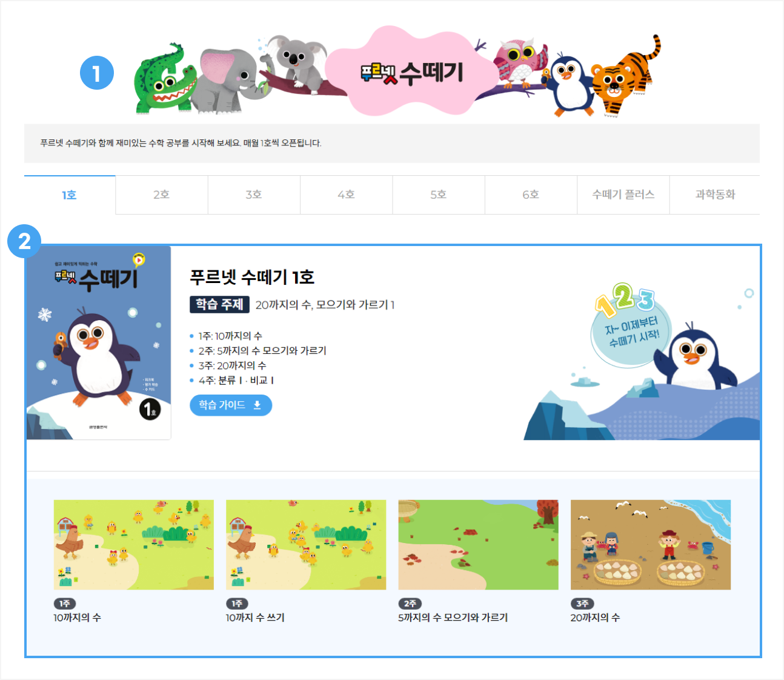Image resolution: width=784 pixels, height=680 pixels.
Task: Open the 과학동화 tab
Action: coord(715,195)
